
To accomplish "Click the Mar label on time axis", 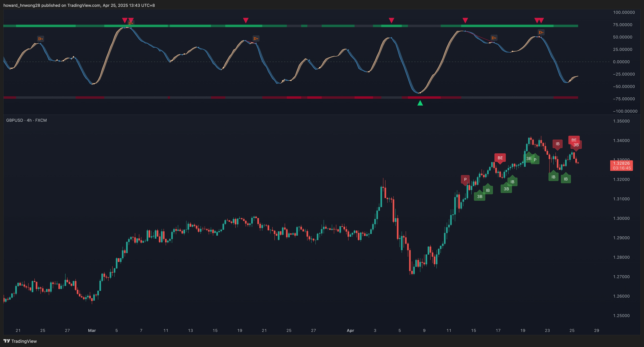I will 92,331.
